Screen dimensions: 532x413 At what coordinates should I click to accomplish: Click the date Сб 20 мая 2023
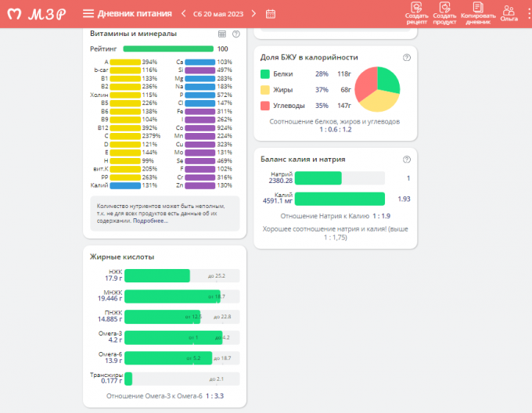click(219, 14)
